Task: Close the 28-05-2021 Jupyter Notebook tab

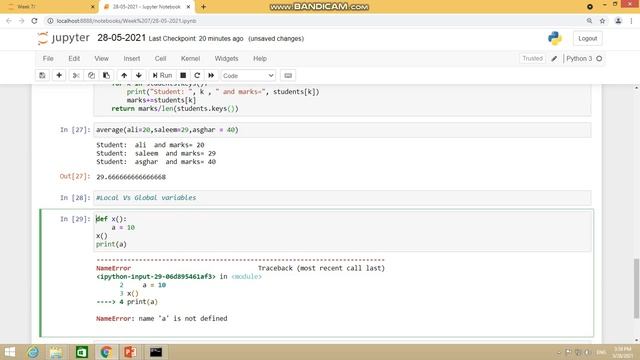Action: point(188,7)
